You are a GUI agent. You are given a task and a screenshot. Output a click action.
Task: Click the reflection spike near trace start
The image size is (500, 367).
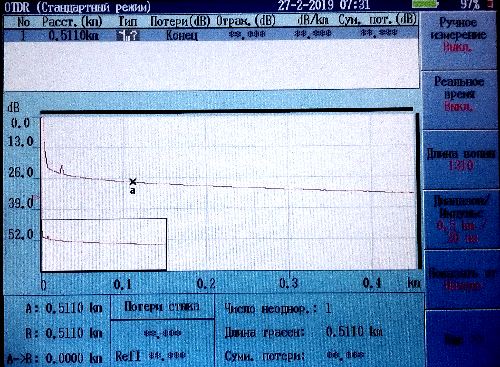tap(61, 169)
